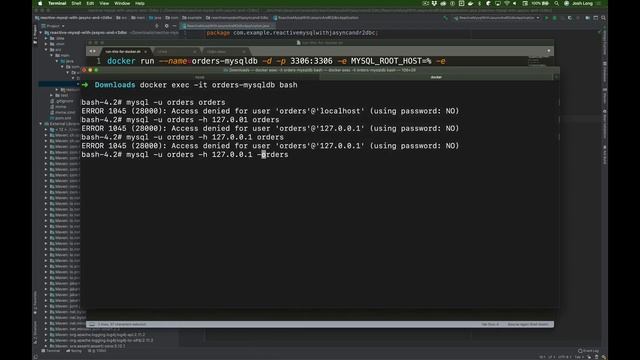Open the Help menu

click(140, 3)
